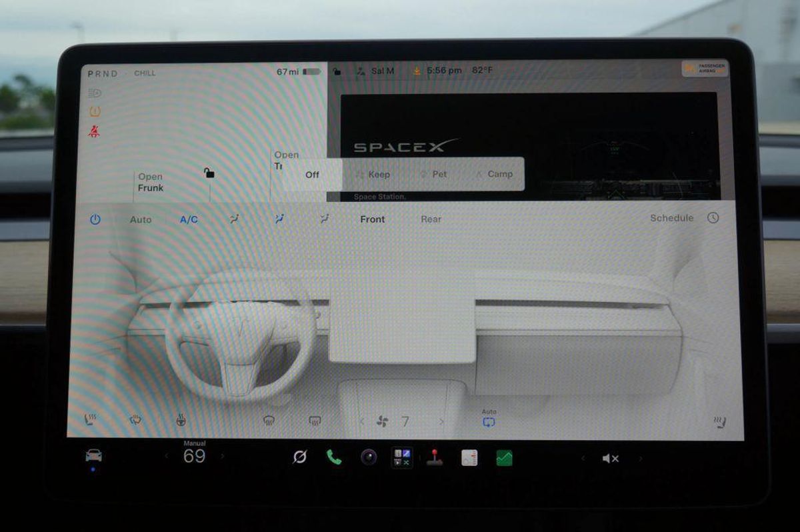The height and width of the screenshot is (532, 800).
Task: Launch the Arcade joystick app
Action: tap(435, 457)
